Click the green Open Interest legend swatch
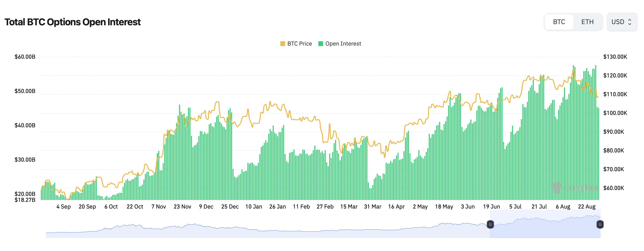 click(x=321, y=44)
